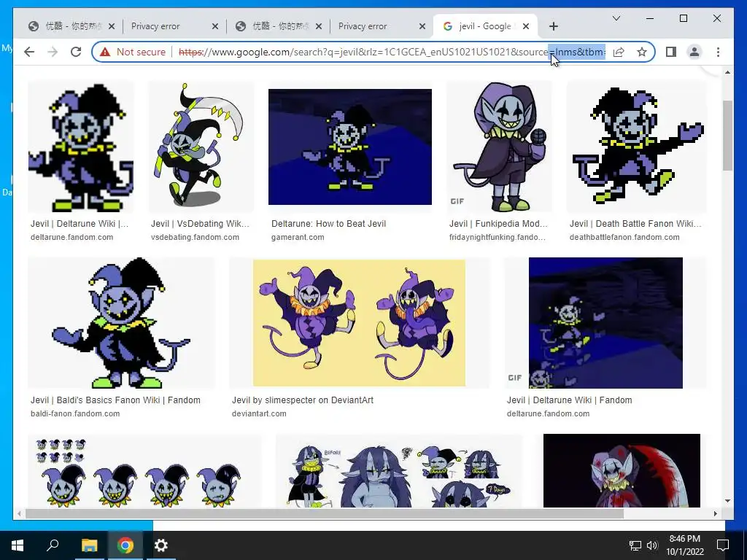Click the vertical scrollbar thumb
This screenshot has height=560, width=747.
point(727,135)
